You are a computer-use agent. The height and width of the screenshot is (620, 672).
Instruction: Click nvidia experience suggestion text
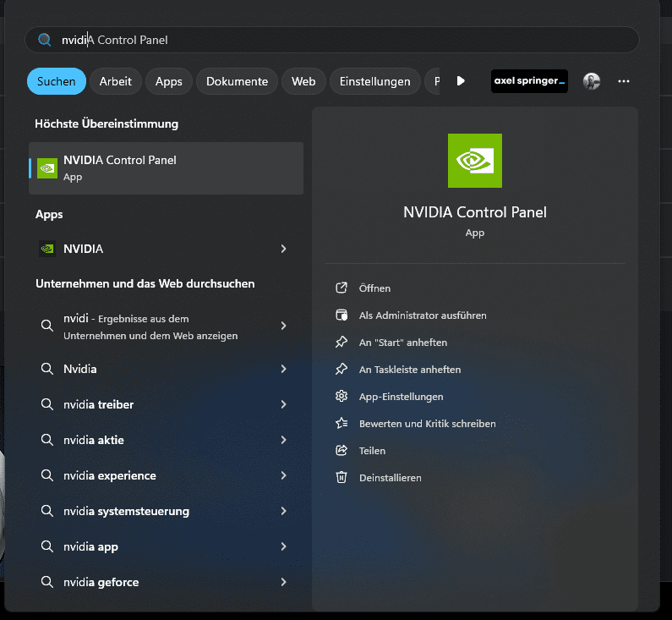pyautogui.click(x=110, y=475)
